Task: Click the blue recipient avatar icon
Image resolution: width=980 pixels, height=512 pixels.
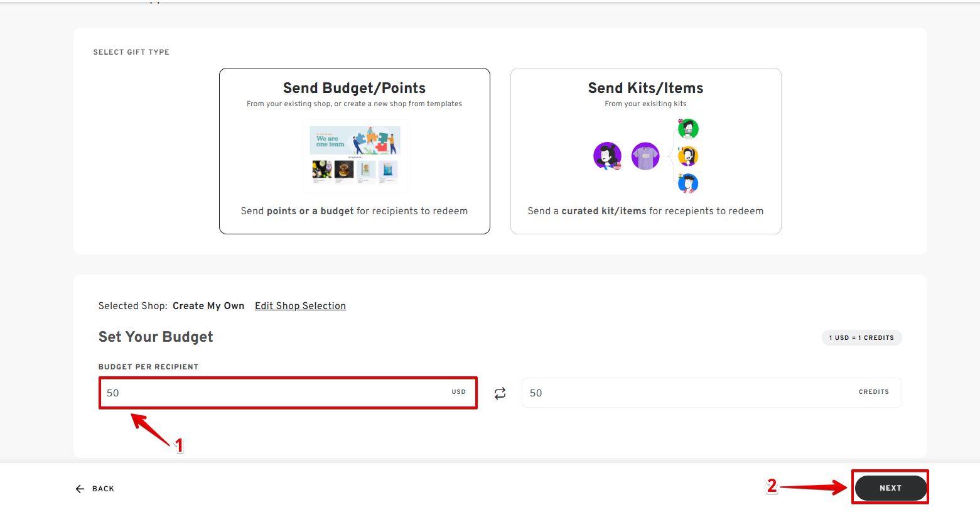Action: [x=688, y=183]
